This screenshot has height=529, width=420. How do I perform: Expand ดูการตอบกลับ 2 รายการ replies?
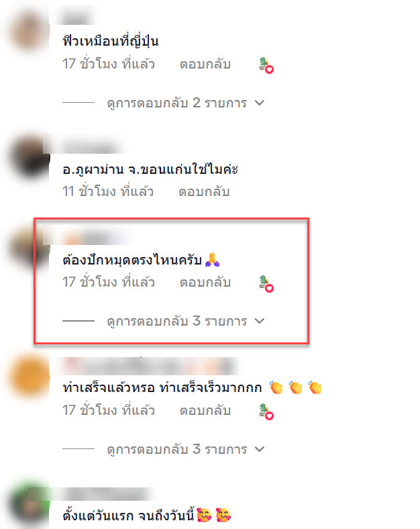[x=185, y=103]
